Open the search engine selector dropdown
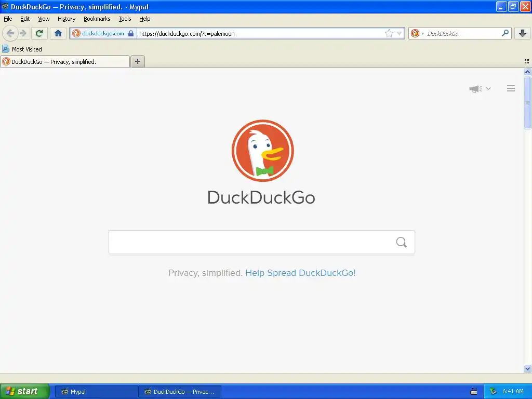 (x=417, y=33)
